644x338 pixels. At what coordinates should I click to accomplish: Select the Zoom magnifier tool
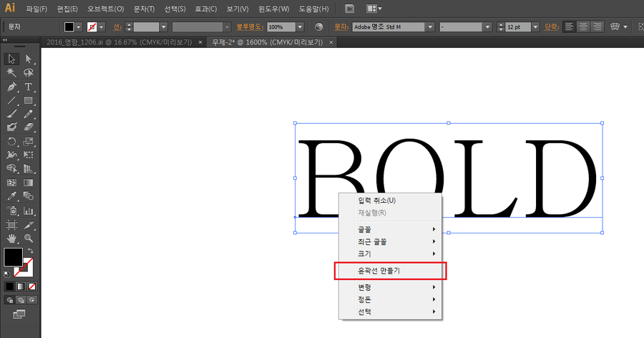click(x=28, y=238)
